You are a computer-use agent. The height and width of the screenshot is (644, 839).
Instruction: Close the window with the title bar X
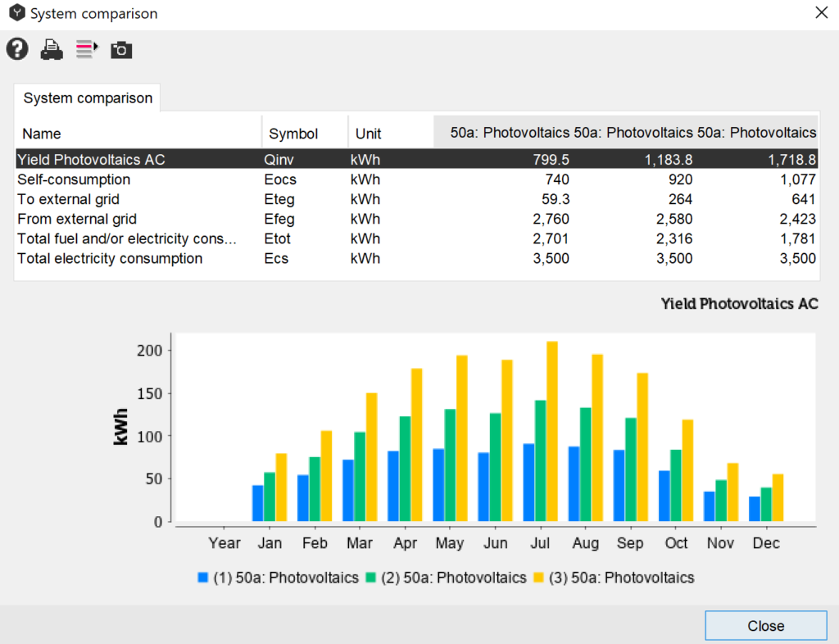[x=821, y=12]
